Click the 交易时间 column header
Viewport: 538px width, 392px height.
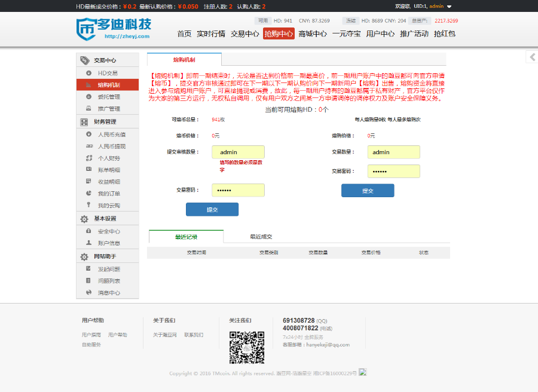click(197, 252)
